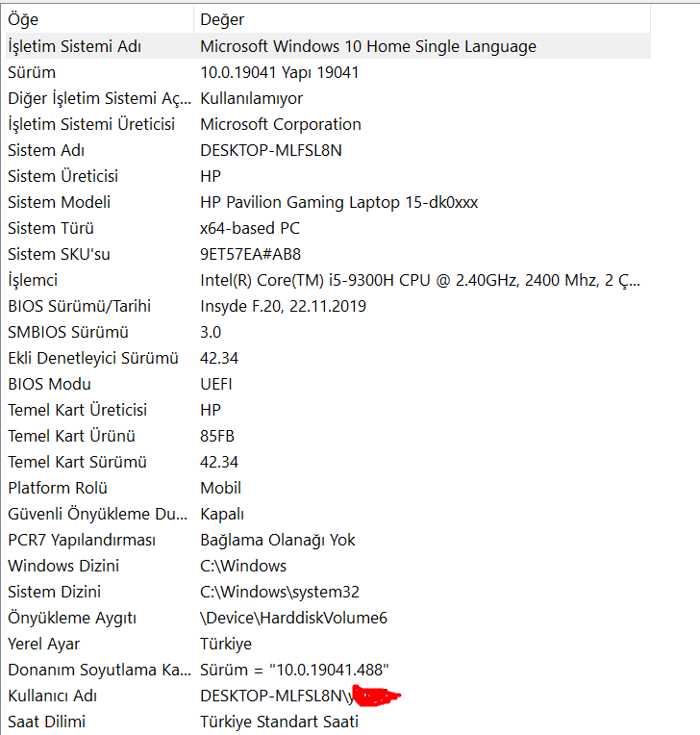Select the Sistem SKU'su row
700x735 pixels.
tap(59, 254)
